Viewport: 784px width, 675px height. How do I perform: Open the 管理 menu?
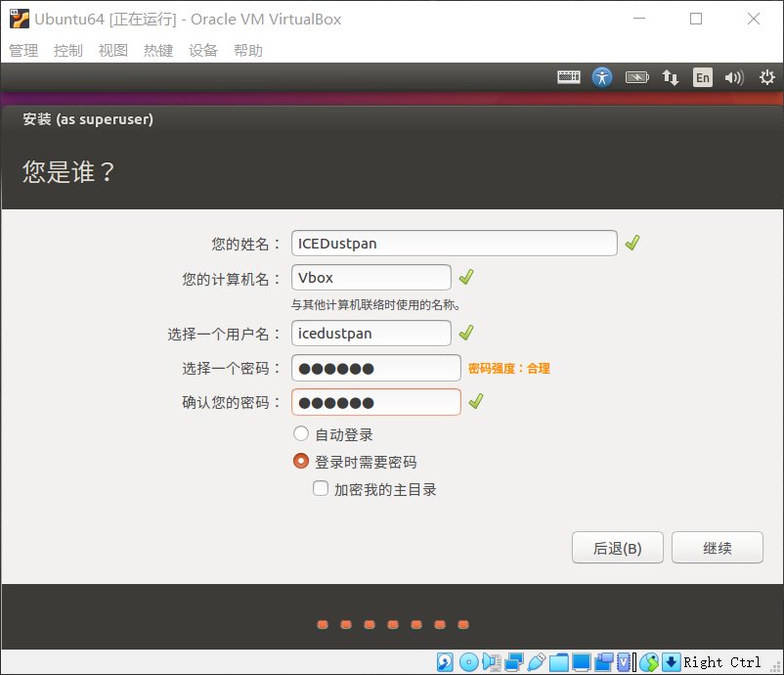click(x=23, y=50)
